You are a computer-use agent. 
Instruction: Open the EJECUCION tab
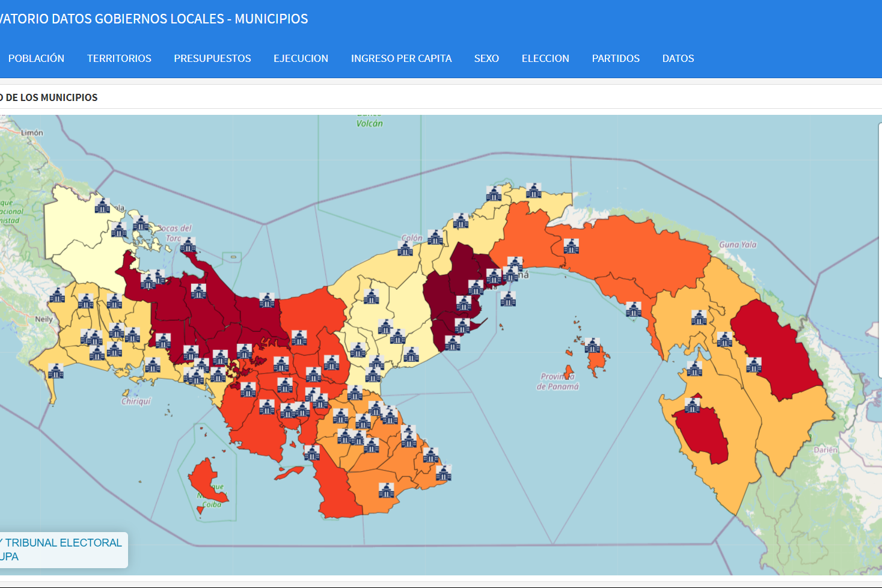[301, 58]
